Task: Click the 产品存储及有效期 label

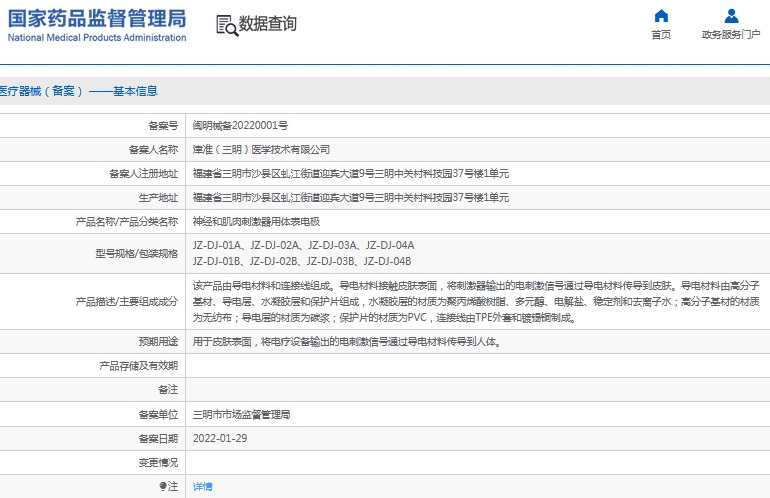Action: click(138, 366)
